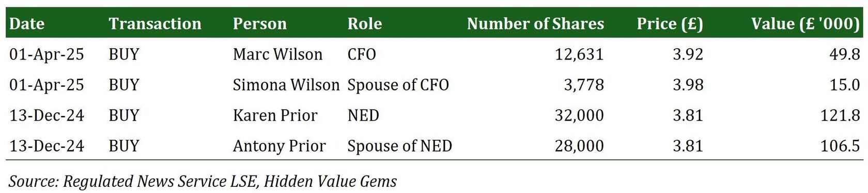Click the Spouse of NED role cell
868x193 pixels.
coord(400,146)
